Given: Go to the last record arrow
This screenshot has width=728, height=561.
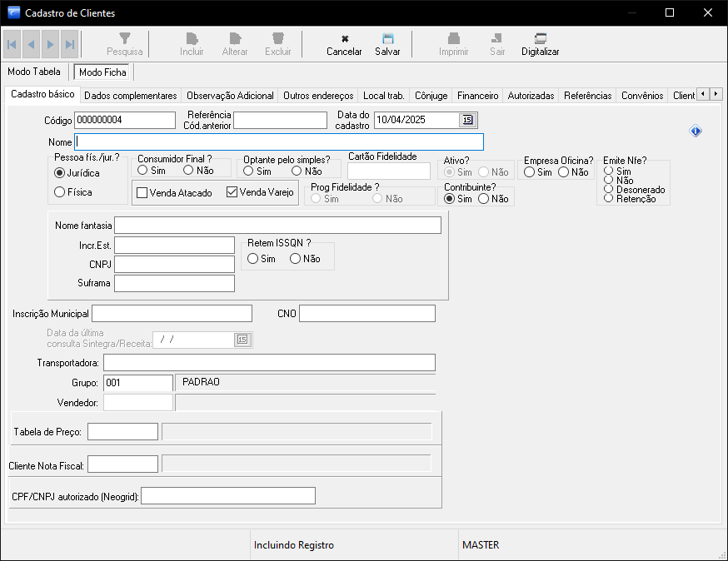Looking at the screenshot, I should click(x=69, y=44).
